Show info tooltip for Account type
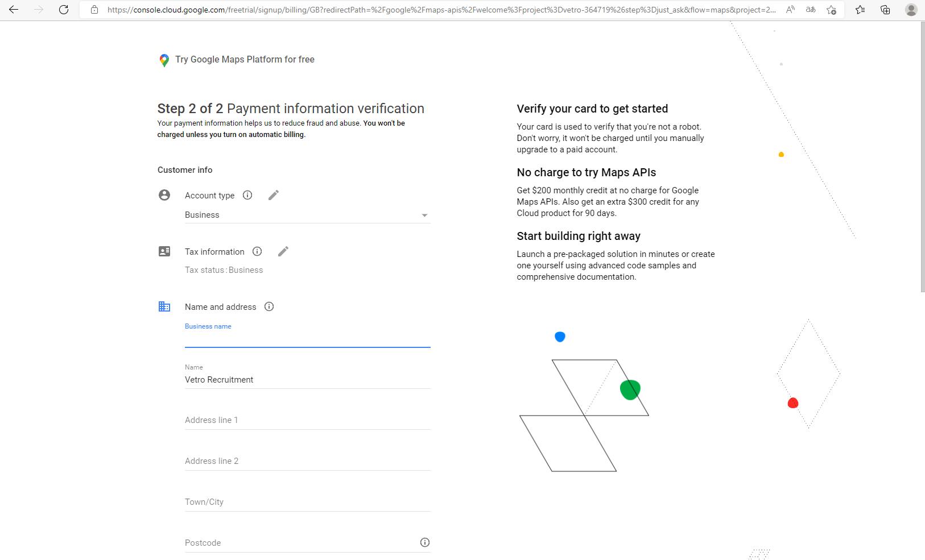 click(x=247, y=195)
